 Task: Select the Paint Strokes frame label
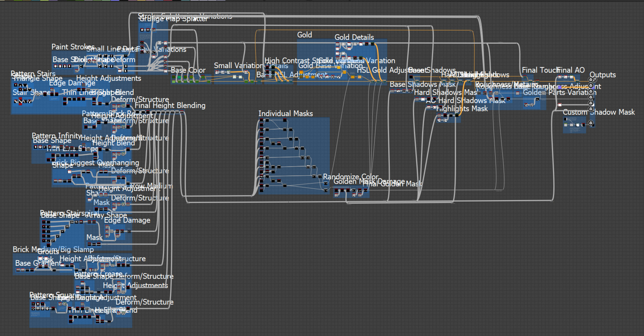tap(73, 47)
